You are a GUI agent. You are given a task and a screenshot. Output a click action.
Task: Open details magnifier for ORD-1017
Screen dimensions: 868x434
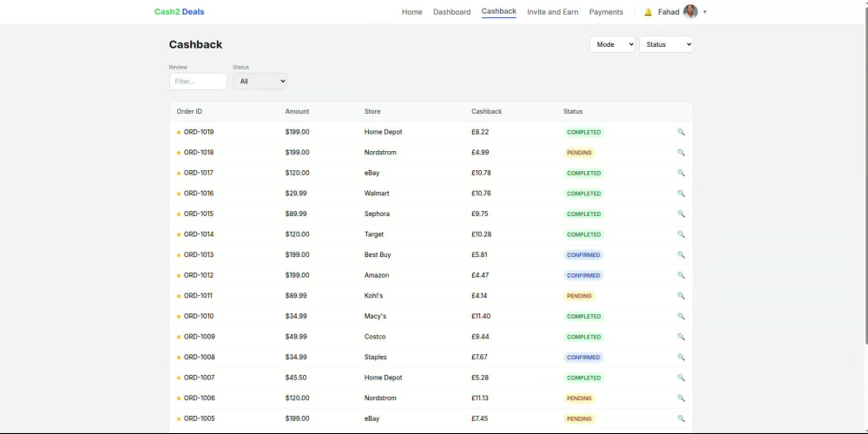click(x=681, y=174)
